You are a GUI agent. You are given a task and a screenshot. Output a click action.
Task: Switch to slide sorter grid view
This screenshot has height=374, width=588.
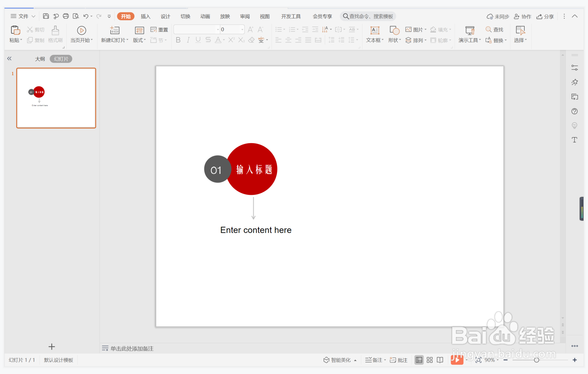430,360
